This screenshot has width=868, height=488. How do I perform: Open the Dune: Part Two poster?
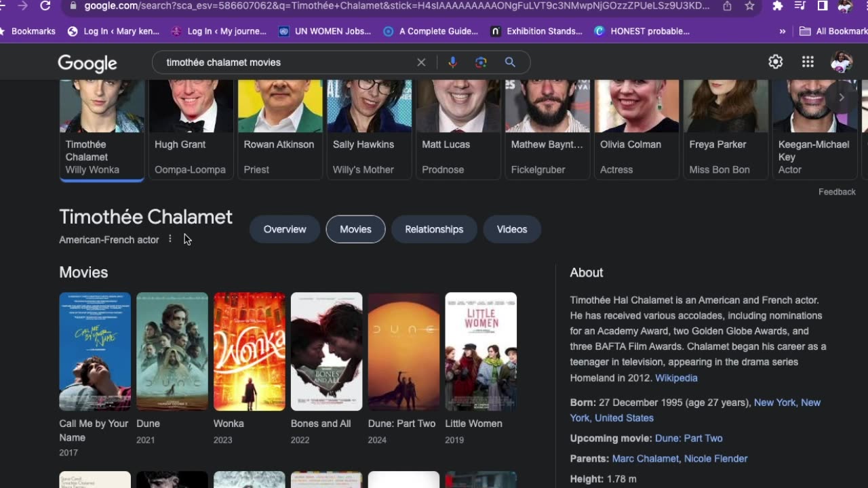tap(404, 352)
